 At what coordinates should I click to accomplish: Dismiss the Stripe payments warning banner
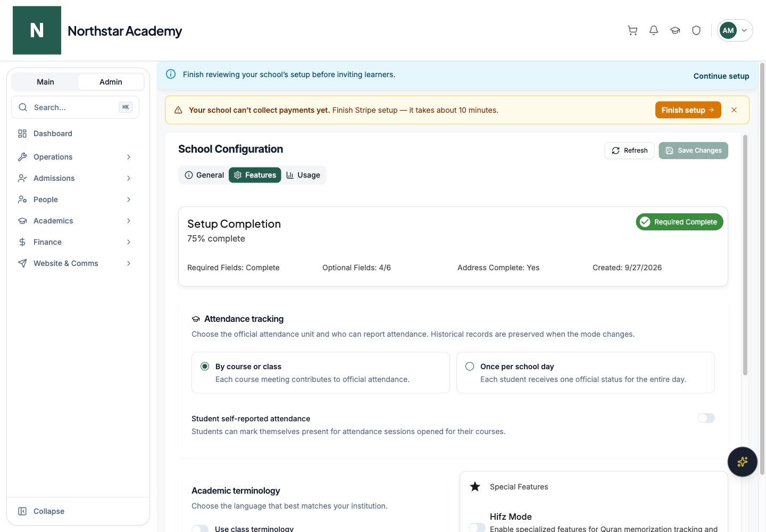click(x=734, y=110)
